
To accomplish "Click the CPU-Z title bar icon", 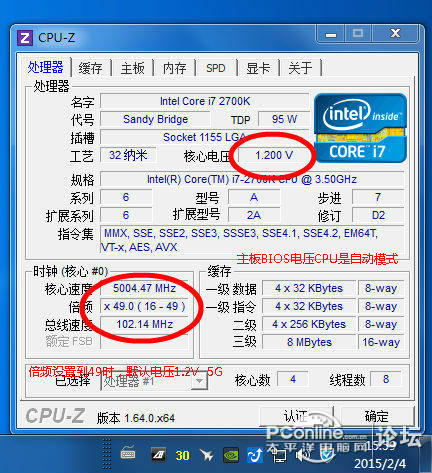I will [x=25, y=38].
